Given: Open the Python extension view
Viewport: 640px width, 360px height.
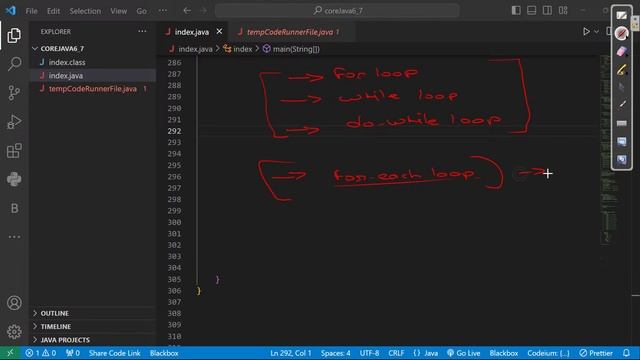Looking at the screenshot, I should tap(14, 179).
